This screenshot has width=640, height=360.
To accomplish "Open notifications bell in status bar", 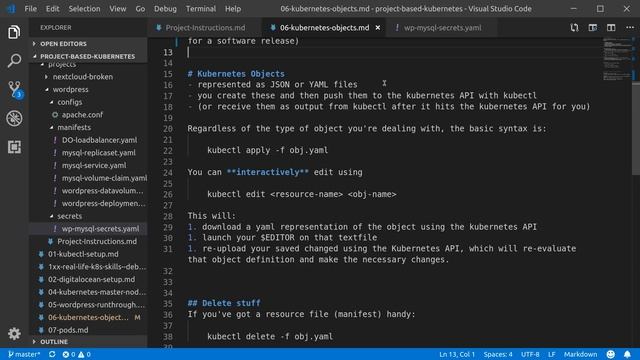I will pos(627,354).
